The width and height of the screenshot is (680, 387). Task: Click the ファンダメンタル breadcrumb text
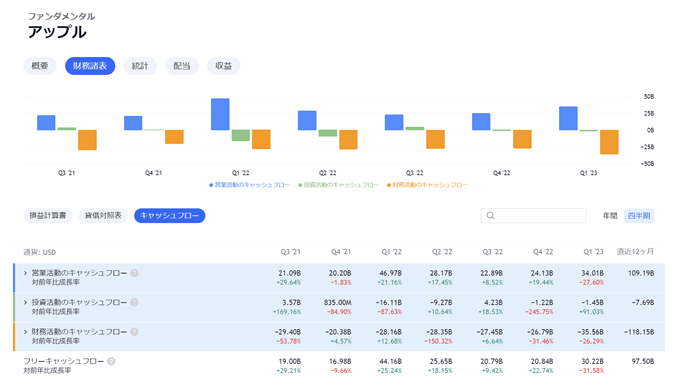click(x=62, y=16)
